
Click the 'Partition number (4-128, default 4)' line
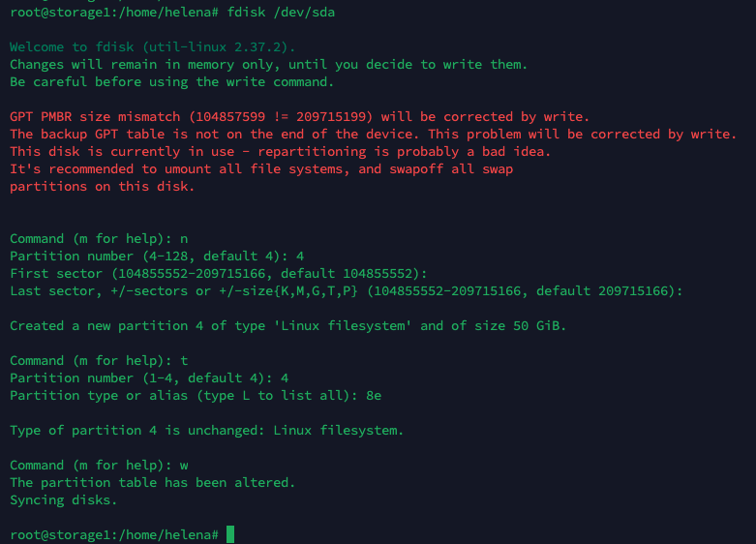(x=157, y=256)
